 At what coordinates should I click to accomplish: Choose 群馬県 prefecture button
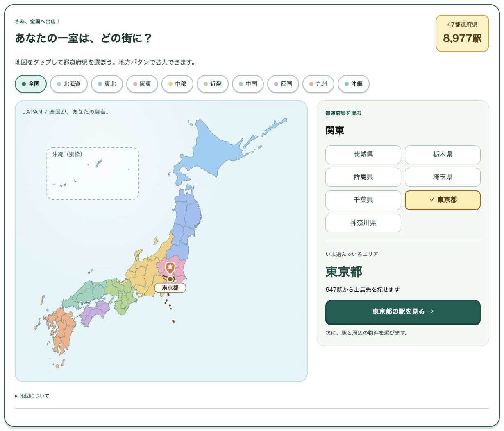pos(363,177)
